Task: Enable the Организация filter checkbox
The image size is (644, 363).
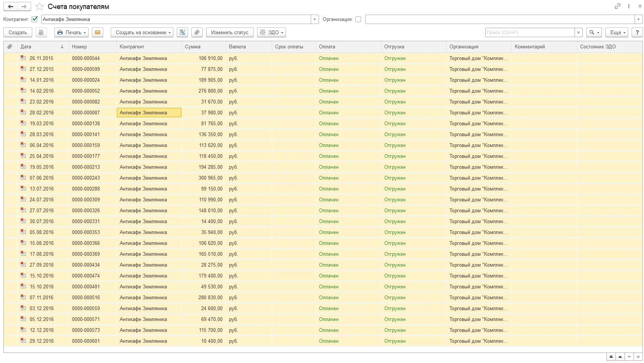Action: [x=358, y=19]
